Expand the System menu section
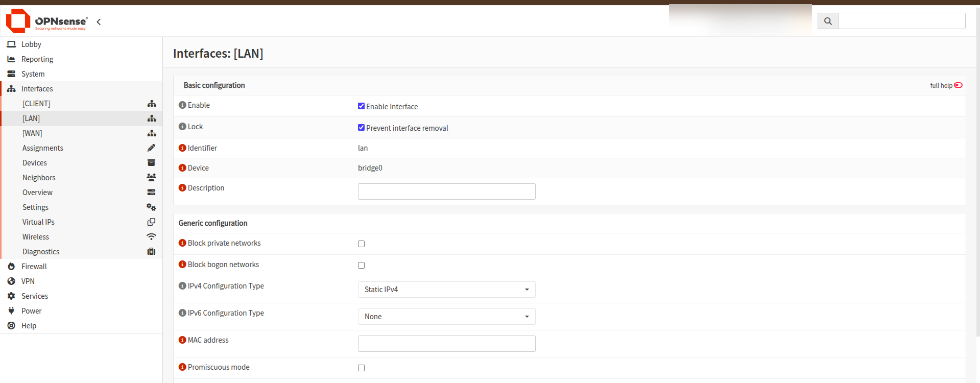This screenshot has height=383, width=980. (x=81, y=74)
